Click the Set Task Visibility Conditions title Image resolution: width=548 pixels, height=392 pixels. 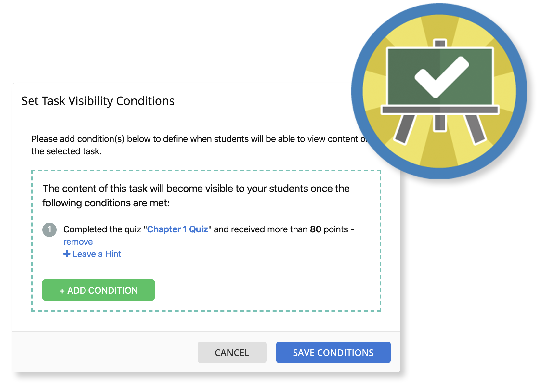pyautogui.click(x=98, y=101)
